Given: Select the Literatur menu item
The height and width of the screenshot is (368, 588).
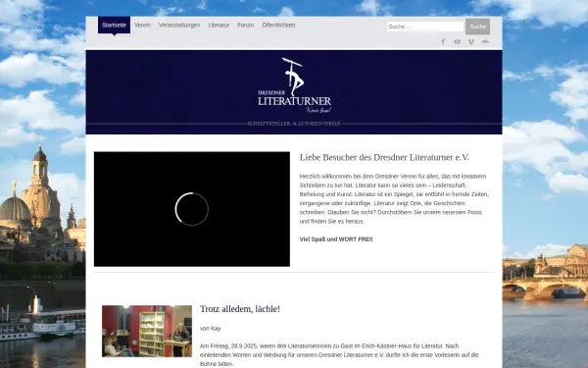Looking at the screenshot, I should (219, 26).
